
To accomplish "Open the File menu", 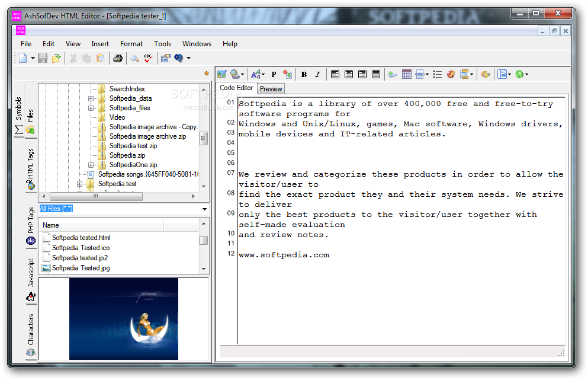I will (x=26, y=44).
